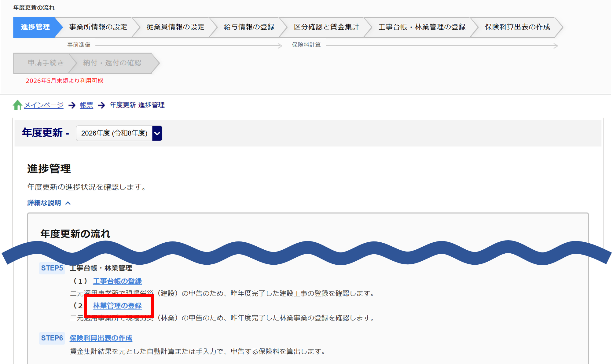Viewport: 613px width, 364px height.
Task: Click the 納付・還付の確認 step
Action: click(112, 63)
